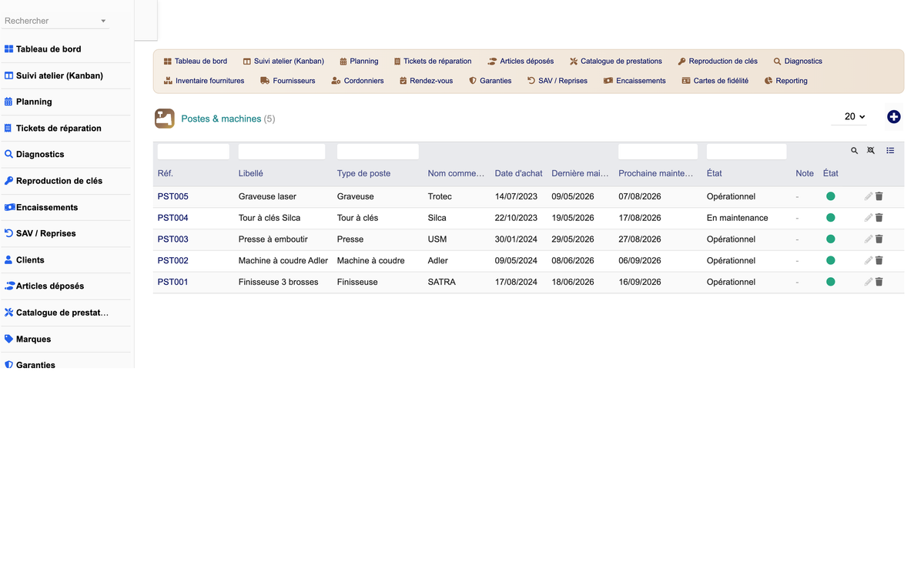Screen dimensions: 924x572
Task: Click the Encaissements sidebar icon
Action: point(9,207)
